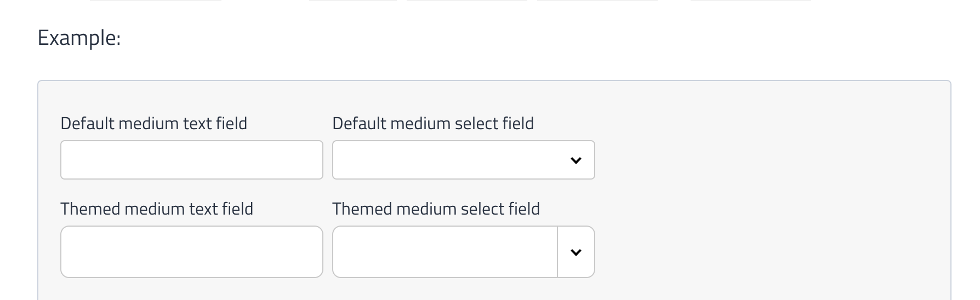
Task: Focus the Themed medium text field input
Action: tap(191, 252)
